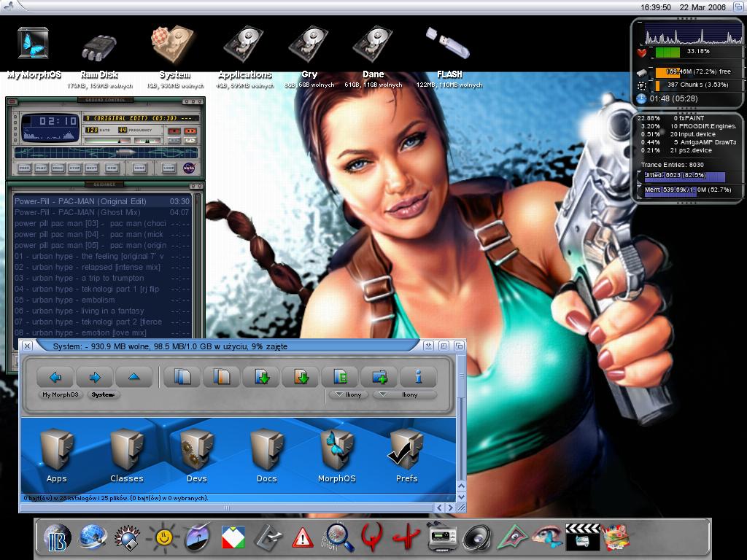Click the orange document with green arrow icon
The height and width of the screenshot is (560, 747).
(301, 377)
